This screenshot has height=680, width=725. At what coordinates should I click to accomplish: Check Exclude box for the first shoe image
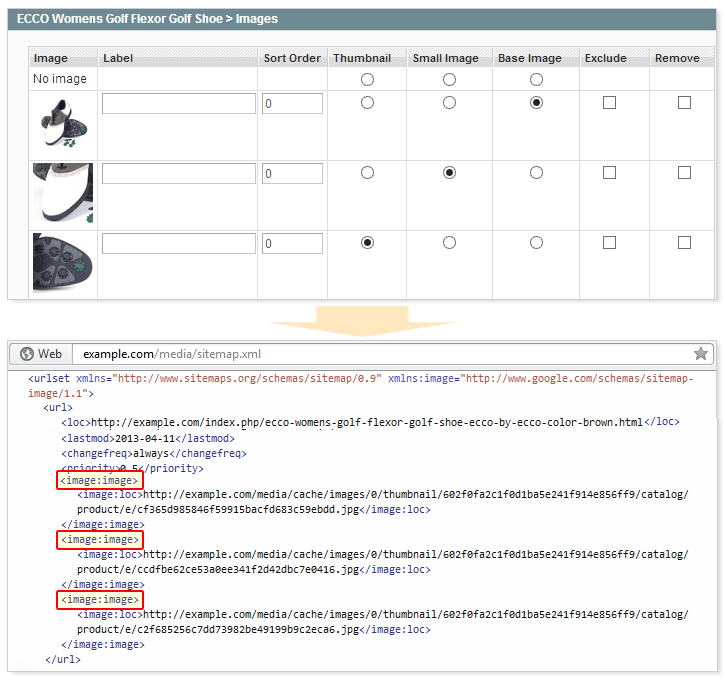click(609, 103)
